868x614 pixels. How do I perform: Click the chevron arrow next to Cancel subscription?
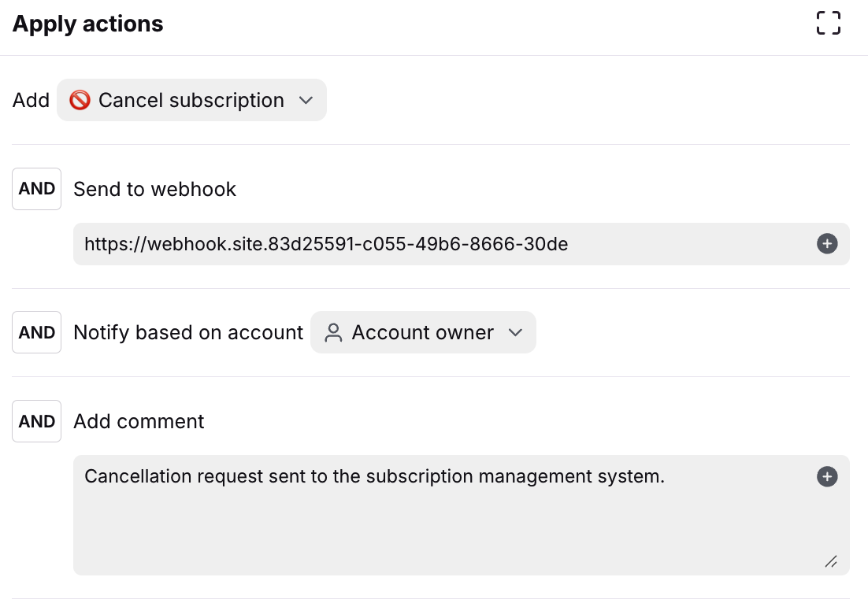click(x=306, y=101)
